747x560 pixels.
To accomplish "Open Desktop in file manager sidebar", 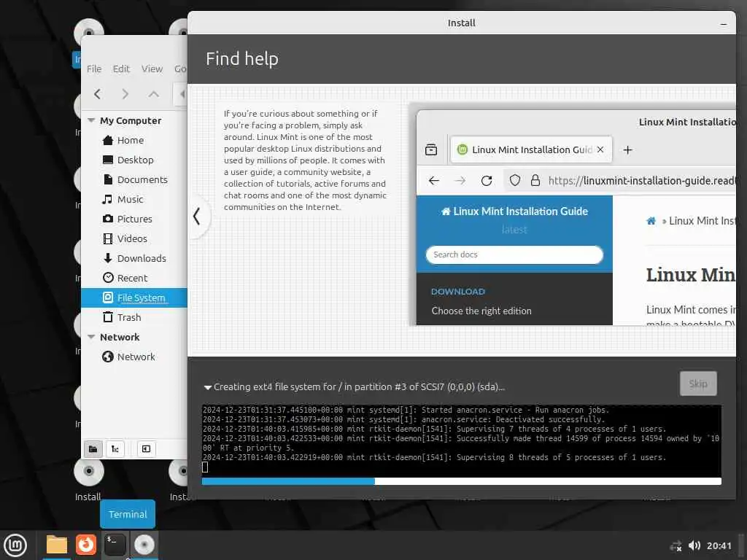I will pos(134,160).
